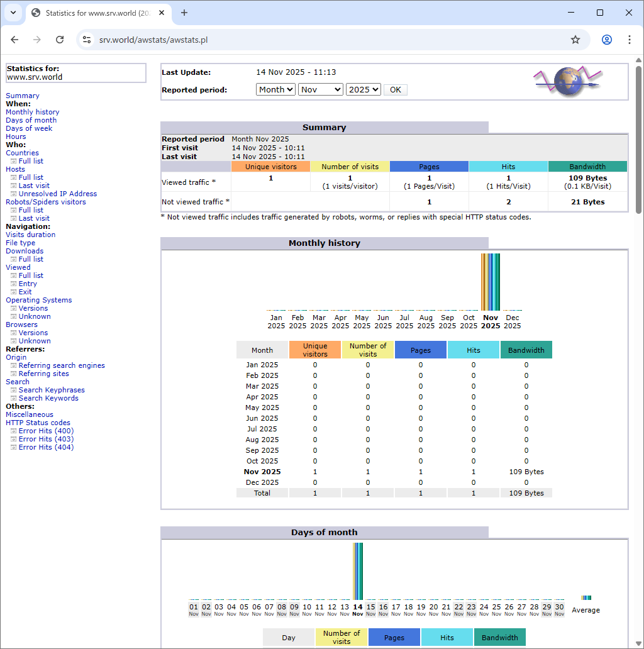
Task: Open a new tab with plus button
Action: [x=184, y=13]
